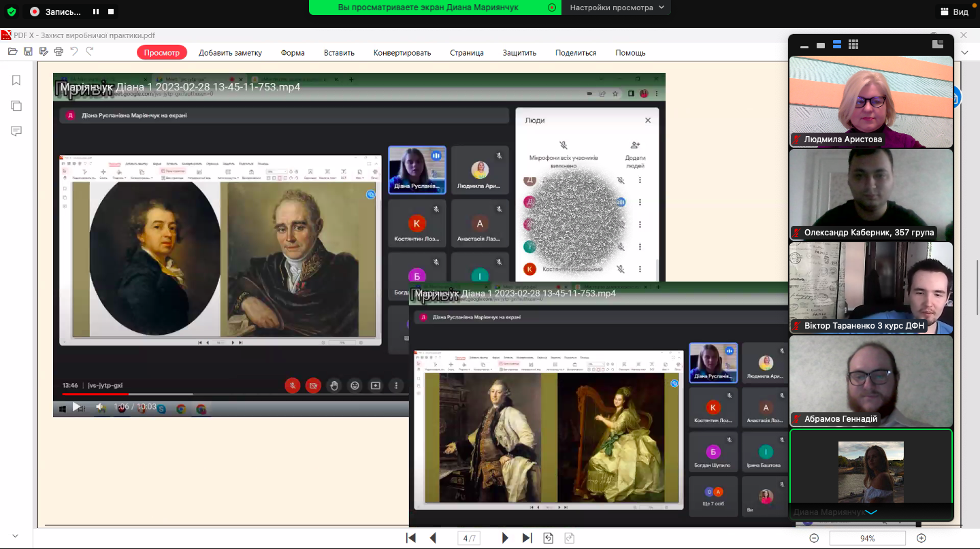Open the page thumbnails panel in sidebar
Screen dimensions: 980x549
(16, 105)
